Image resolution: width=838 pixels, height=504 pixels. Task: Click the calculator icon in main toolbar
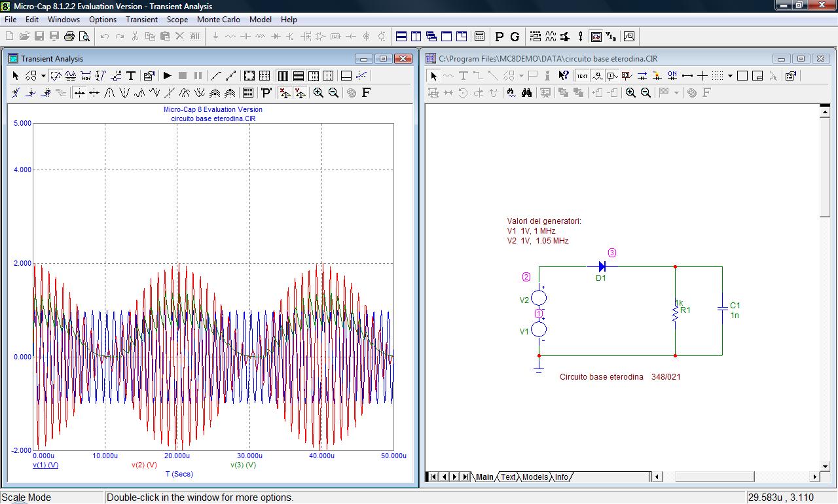click(479, 37)
